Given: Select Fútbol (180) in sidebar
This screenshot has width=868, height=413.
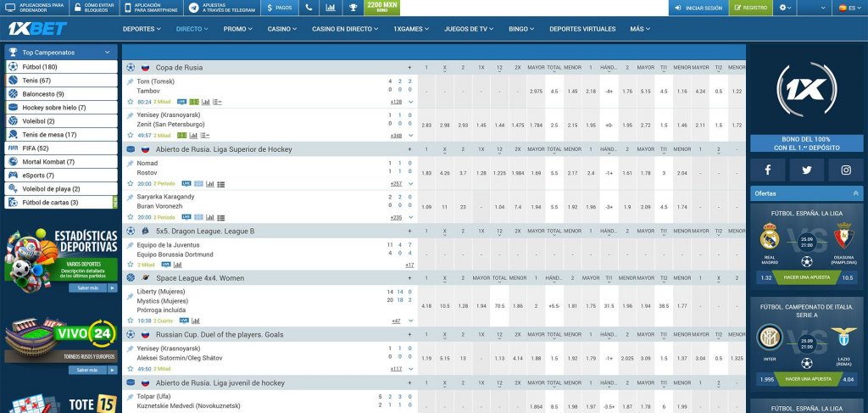Looking at the screenshot, I should coord(61,67).
